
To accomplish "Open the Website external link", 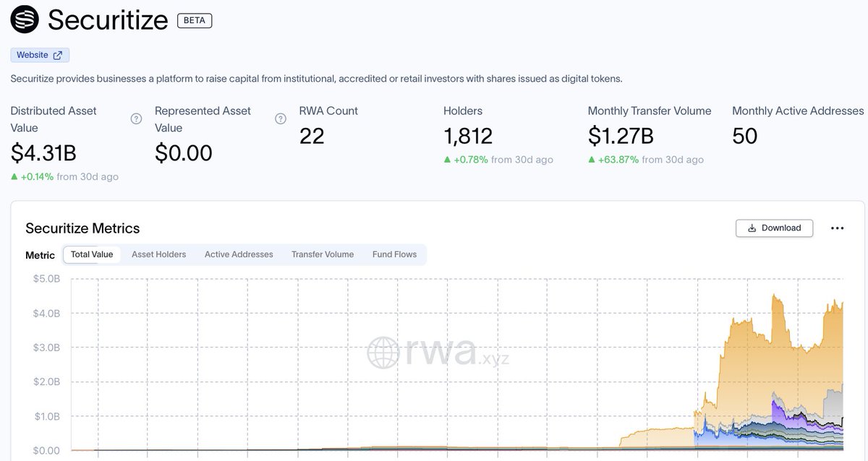I will (x=40, y=55).
